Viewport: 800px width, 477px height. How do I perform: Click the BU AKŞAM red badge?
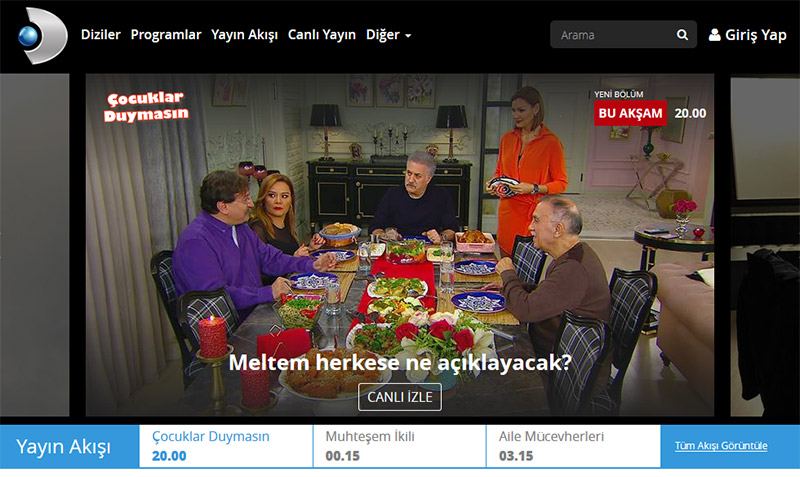pyautogui.click(x=630, y=113)
